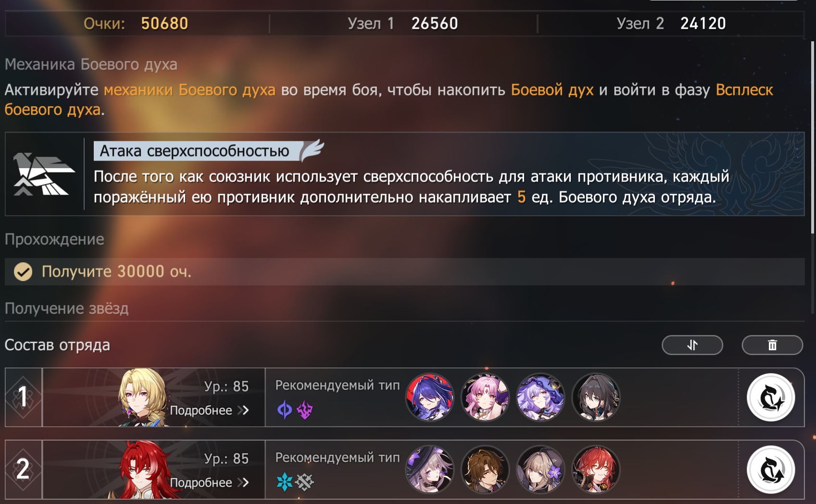Click the vertical scrollbar on the right edge
The image size is (816, 504).
pyautogui.click(x=813, y=178)
